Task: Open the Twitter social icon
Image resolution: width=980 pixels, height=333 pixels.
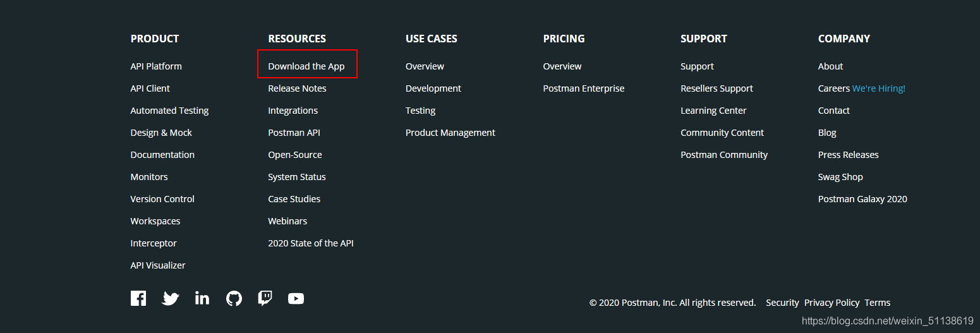Action: tap(171, 298)
